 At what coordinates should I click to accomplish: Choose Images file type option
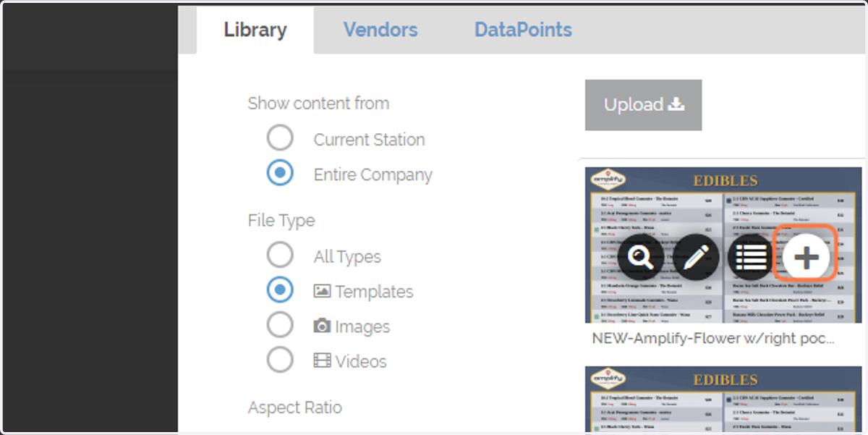coord(280,325)
